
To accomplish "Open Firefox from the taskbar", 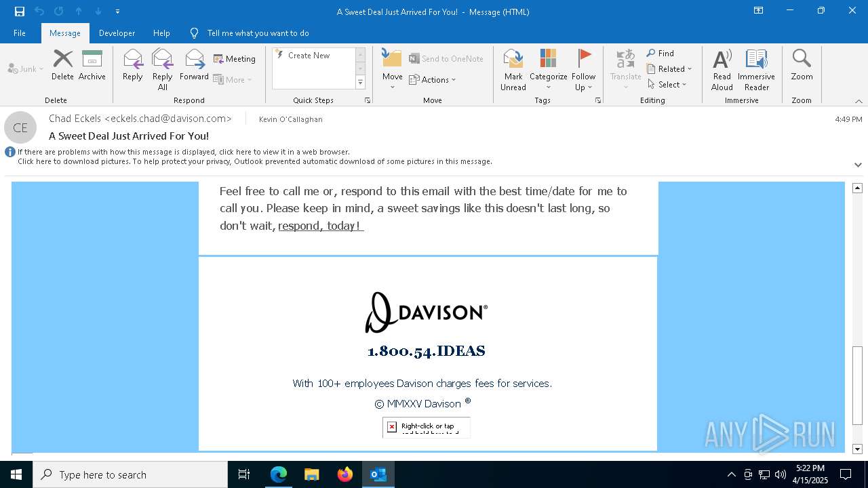I will point(345,474).
